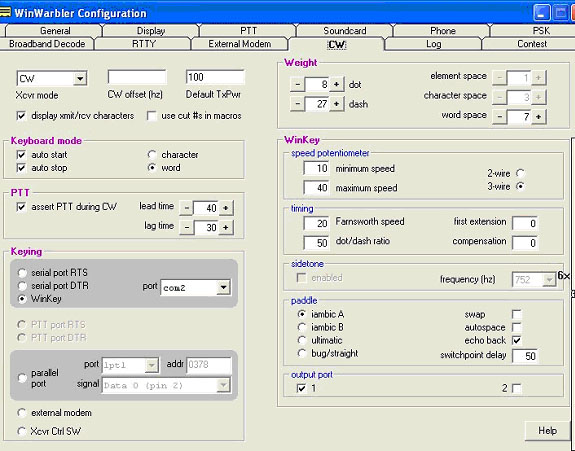Select iambic B paddle mode
The image size is (575, 451).
click(302, 327)
